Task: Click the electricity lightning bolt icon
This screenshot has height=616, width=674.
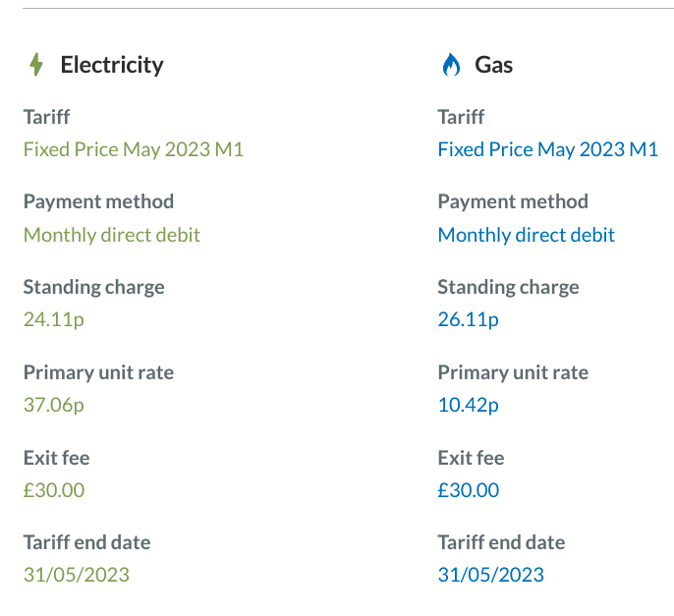Action: [36, 65]
